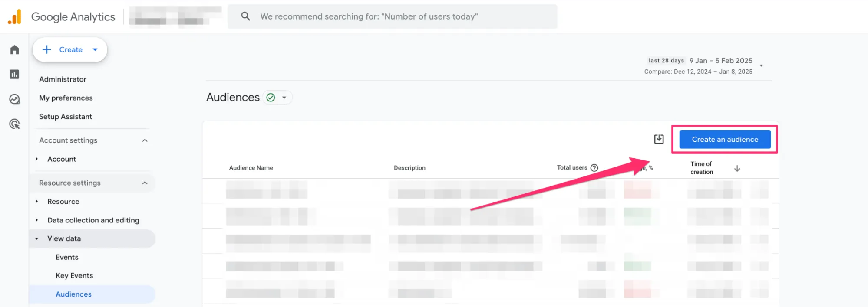Screen dimensions: 868x307
Task: Open the Create dropdown button
Action: (70, 50)
